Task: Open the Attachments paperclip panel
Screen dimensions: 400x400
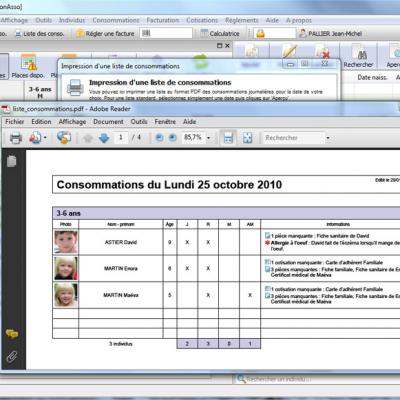Action: point(12,357)
